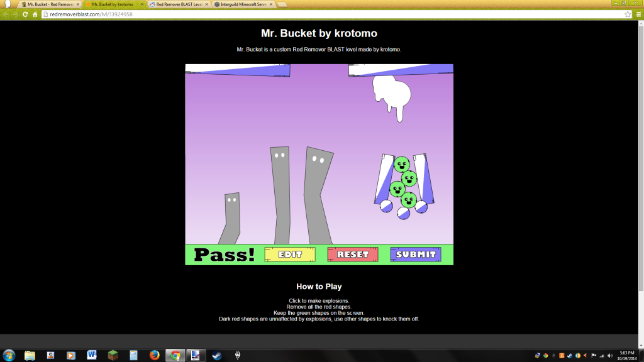Launch Firefox from the taskbar

coord(155,356)
